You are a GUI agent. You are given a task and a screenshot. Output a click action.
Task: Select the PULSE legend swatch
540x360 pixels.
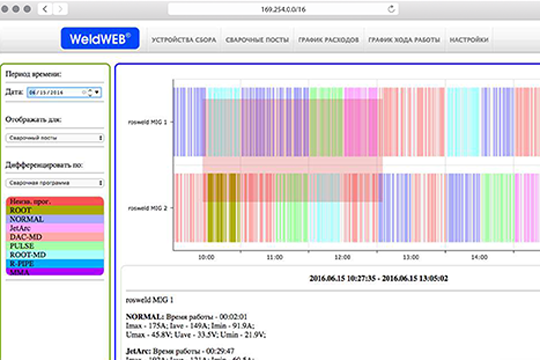(x=55, y=246)
